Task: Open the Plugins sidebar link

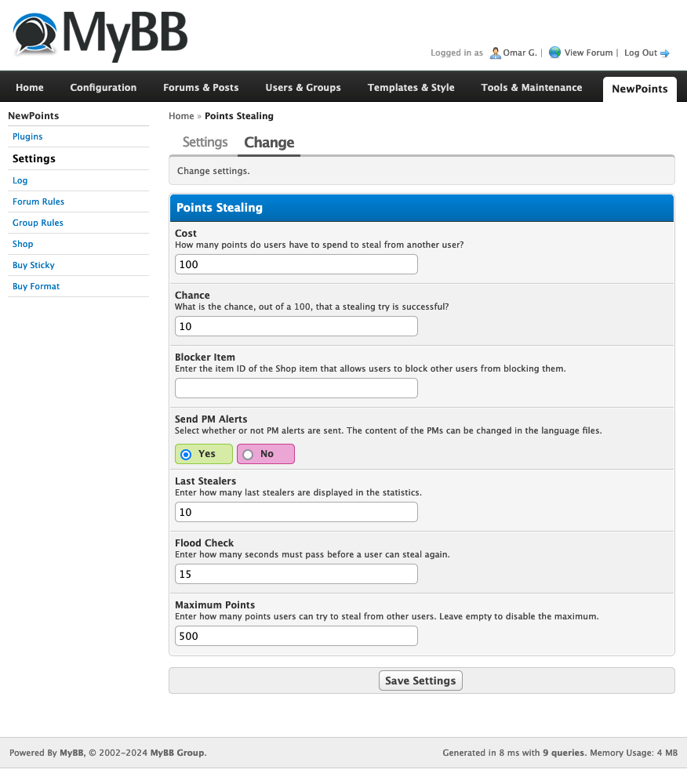Action: (x=27, y=136)
